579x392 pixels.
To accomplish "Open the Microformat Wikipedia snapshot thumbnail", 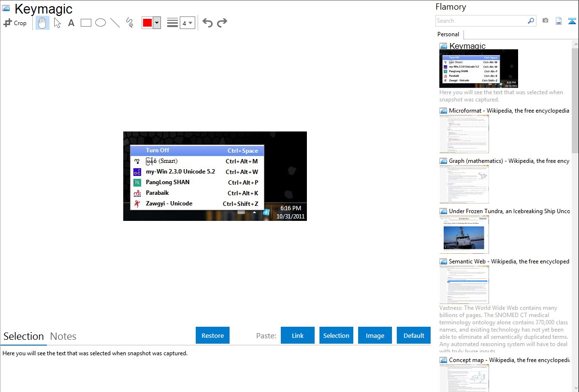I will (x=464, y=134).
